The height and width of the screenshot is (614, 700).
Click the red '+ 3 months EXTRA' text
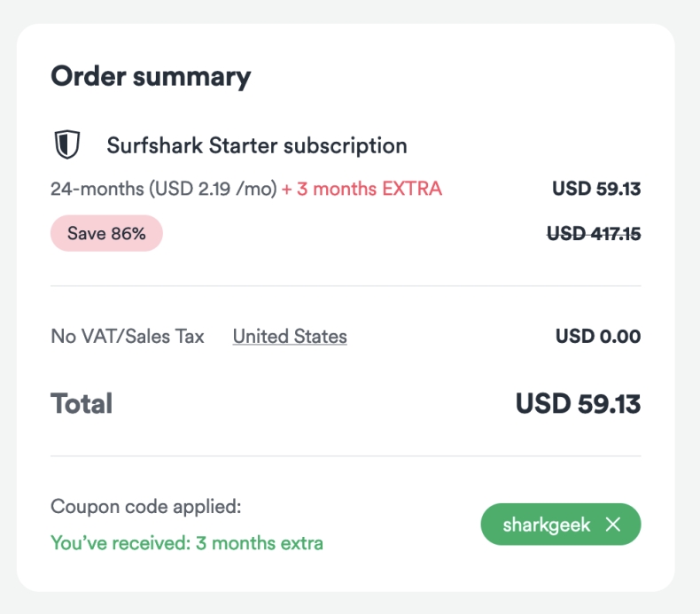point(362,189)
